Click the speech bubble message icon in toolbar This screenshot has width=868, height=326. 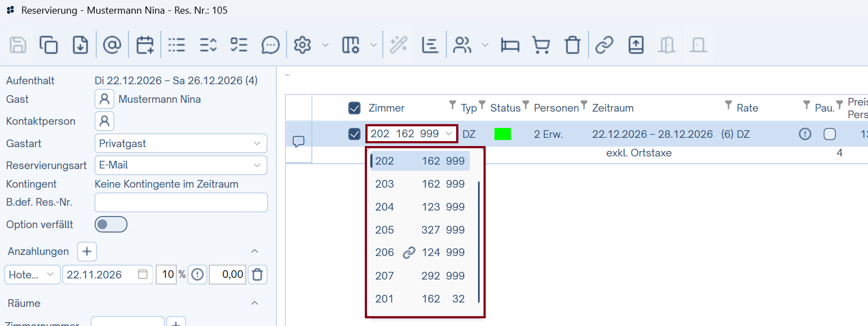tap(270, 45)
